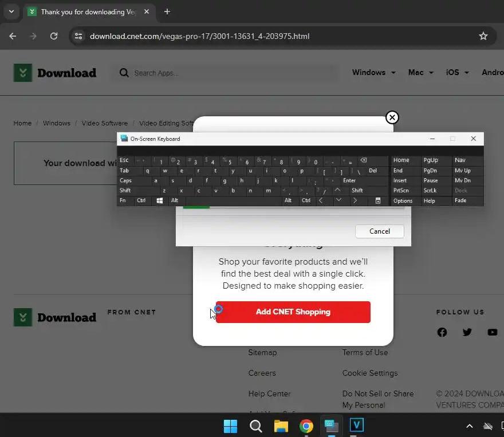Click the browser back arrow

click(x=13, y=36)
